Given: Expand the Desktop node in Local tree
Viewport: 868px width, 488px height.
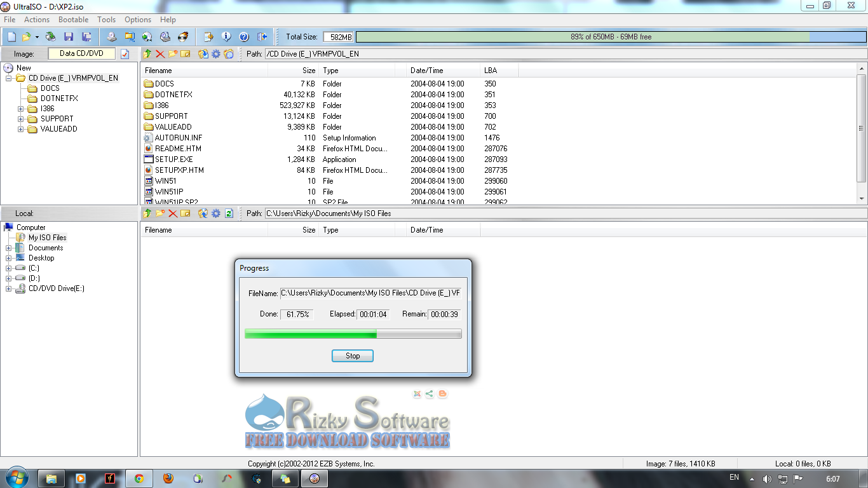Looking at the screenshot, I should (x=9, y=258).
